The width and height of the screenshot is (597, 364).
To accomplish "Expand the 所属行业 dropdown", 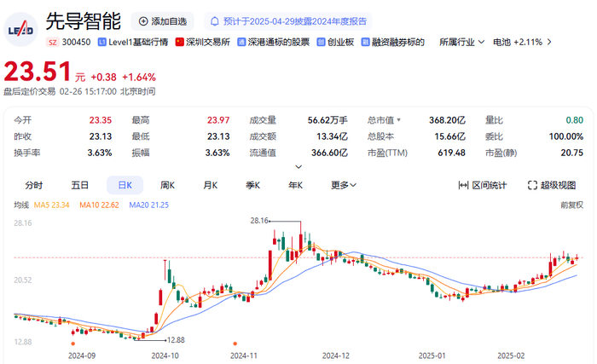I will 462,43.
